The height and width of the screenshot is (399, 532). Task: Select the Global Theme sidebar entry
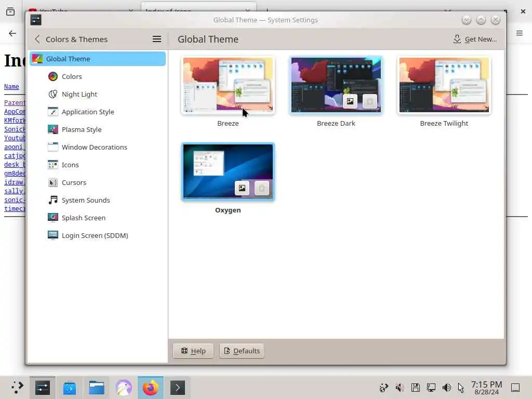(x=98, y=59)
